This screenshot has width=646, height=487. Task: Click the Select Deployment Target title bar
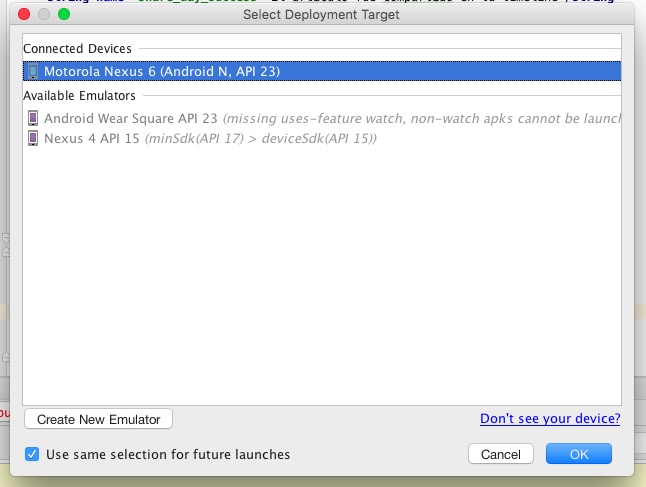point(320,15)
